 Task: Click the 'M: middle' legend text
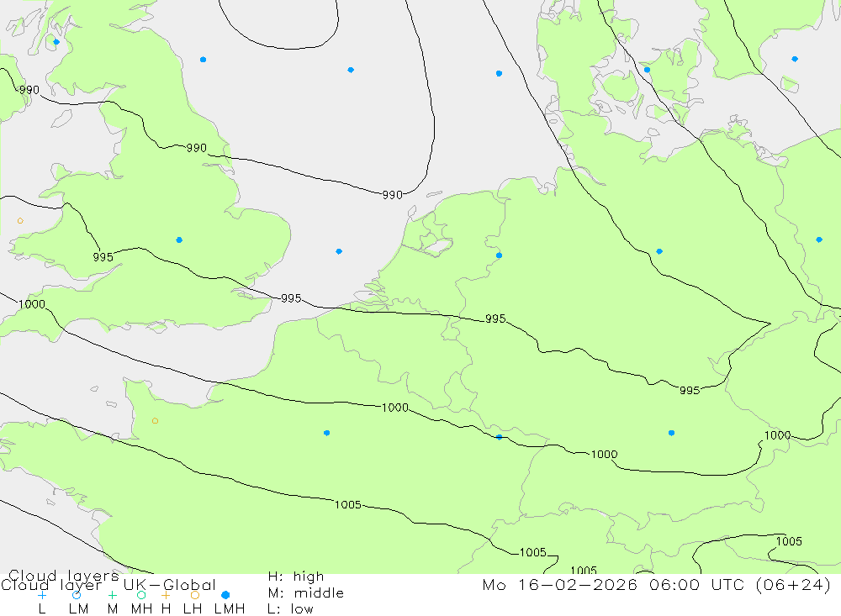[306, 593]
